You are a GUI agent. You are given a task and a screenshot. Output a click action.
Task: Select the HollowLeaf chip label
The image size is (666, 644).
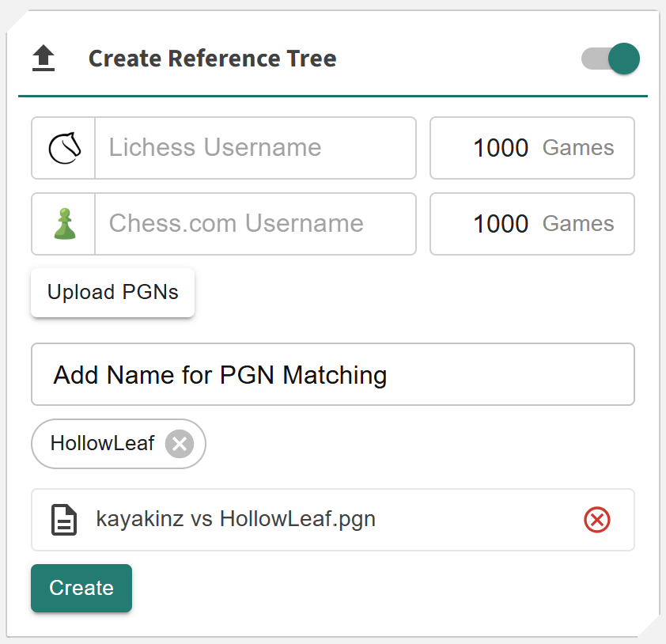tap(102, 444)
